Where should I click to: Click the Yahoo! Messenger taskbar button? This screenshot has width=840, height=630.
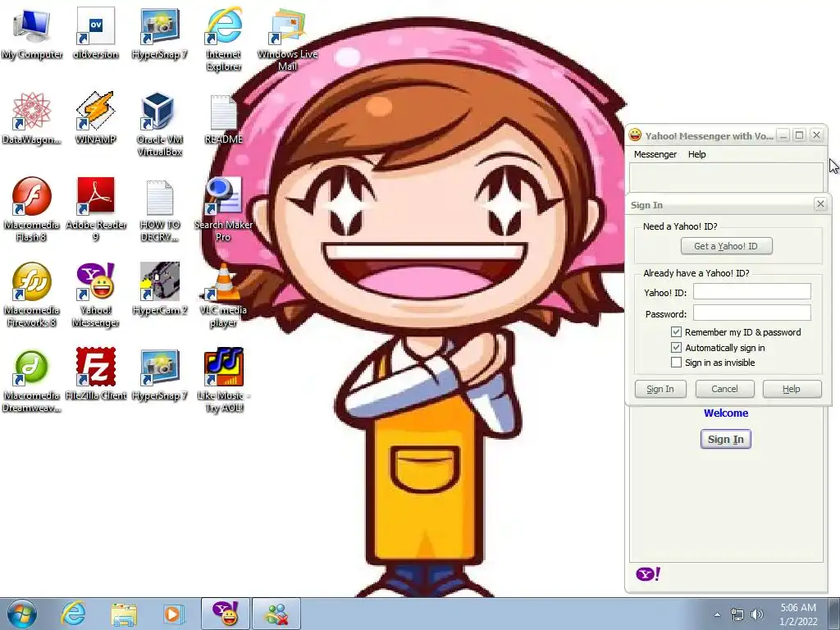pos(226,614)
